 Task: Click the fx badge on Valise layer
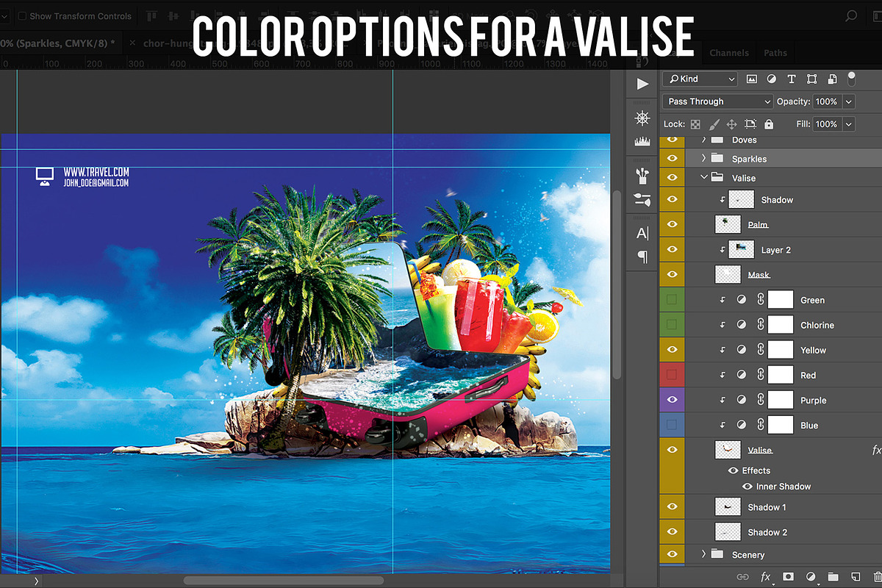click(x=875, y=450)
